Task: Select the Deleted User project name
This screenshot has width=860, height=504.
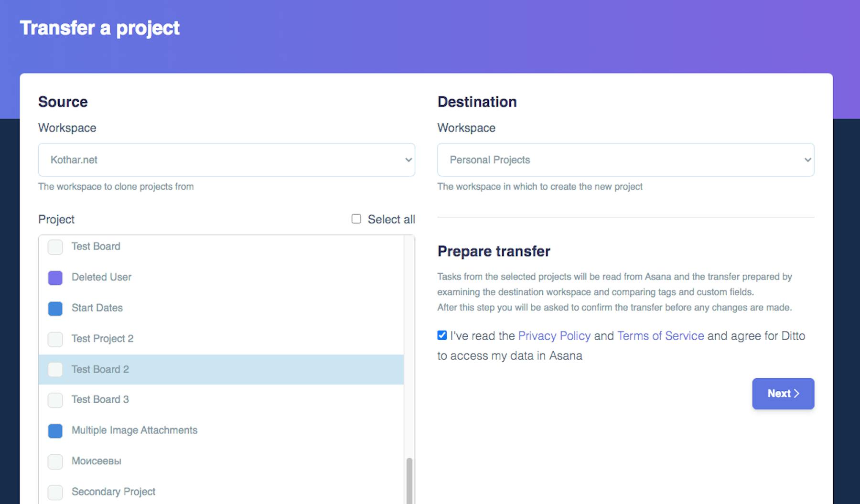Action: tap(101, 277)
